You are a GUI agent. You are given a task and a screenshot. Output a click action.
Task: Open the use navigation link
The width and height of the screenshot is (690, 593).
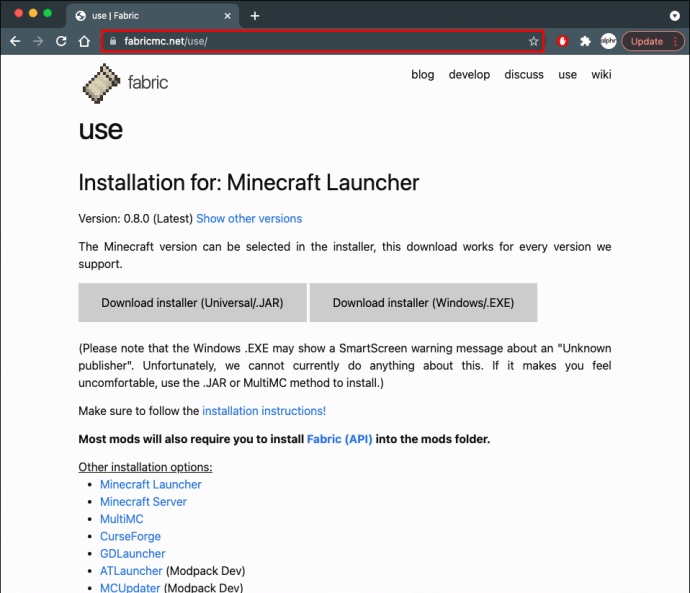[567, 75]
